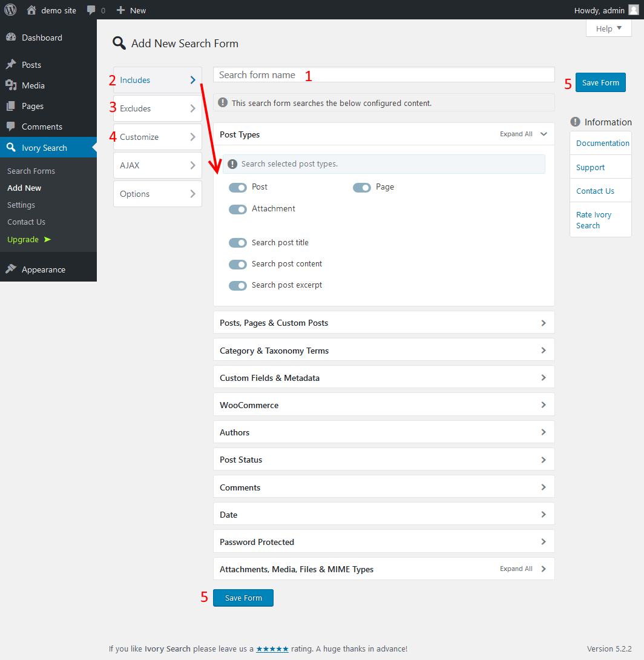Toggle the Attachment post type switch

click(238, 209)
